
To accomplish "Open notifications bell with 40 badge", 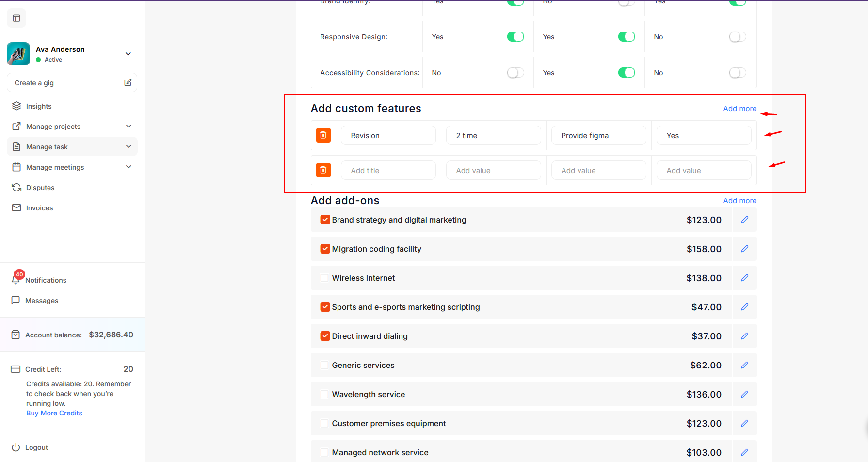I will [x=16, y=280].
